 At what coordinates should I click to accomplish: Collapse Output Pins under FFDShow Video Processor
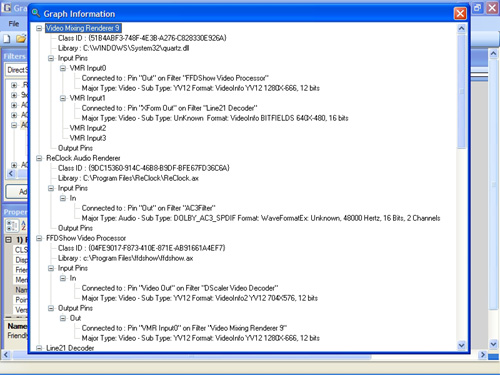[x=51, y=308]
